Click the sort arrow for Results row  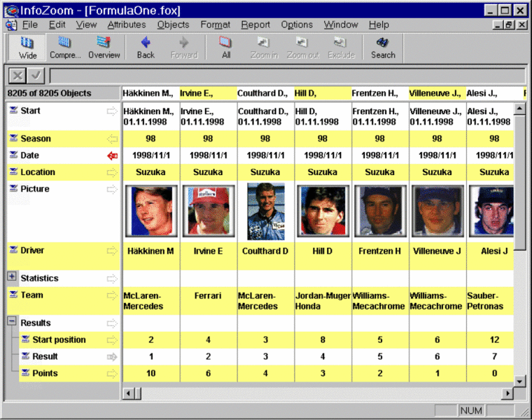[x=112, y=323]
